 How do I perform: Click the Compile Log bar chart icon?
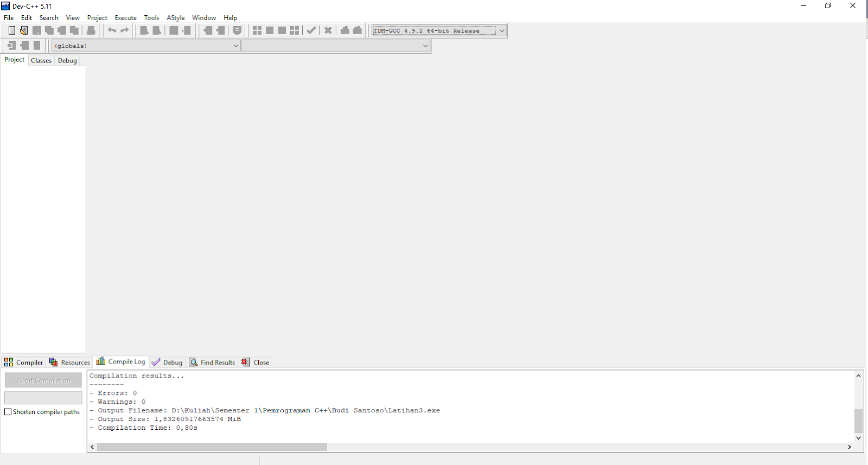coord(101,361)
